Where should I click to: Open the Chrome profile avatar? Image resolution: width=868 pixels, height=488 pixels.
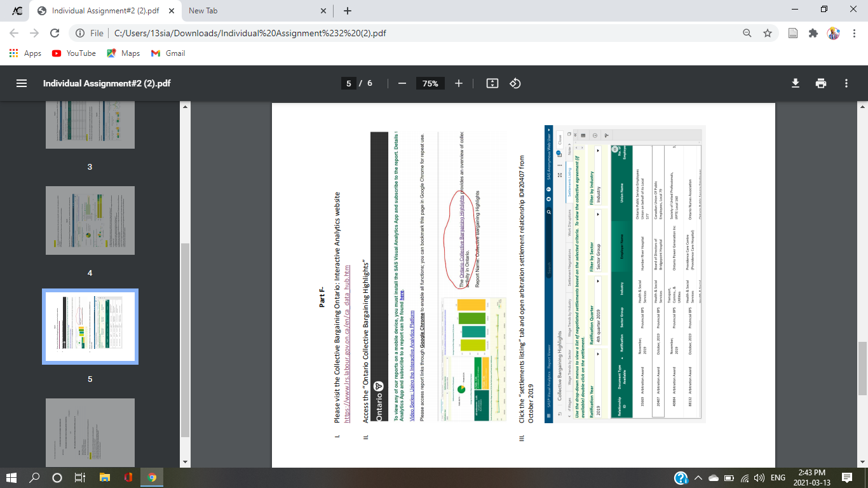pos(834,33)
